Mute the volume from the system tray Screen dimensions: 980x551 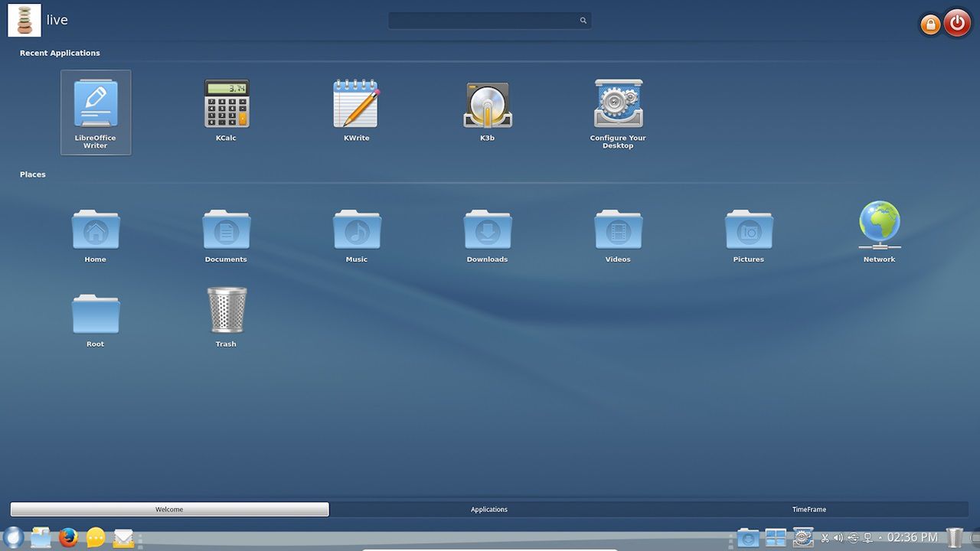point(837,537)
